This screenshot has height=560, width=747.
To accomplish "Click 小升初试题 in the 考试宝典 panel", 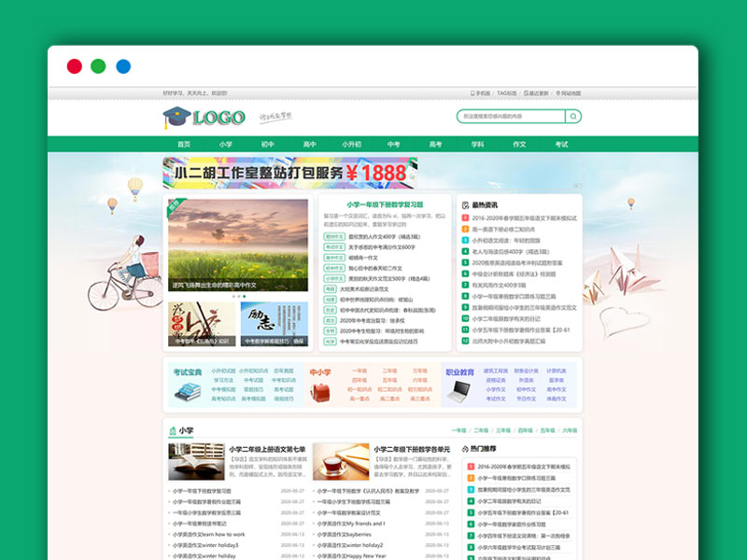I will (x=224, y=369).
